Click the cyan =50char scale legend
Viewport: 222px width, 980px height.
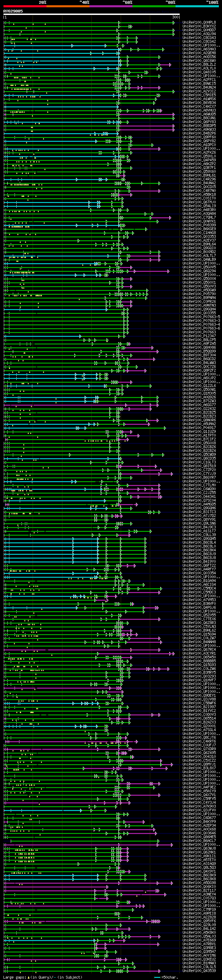point(166,977)
